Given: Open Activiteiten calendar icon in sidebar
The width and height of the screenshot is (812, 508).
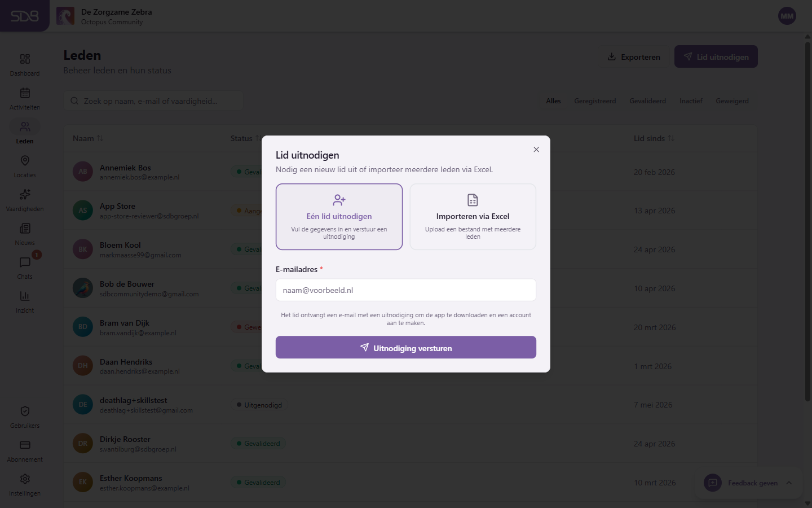Looking at the screenshot, I should click(25, 93).
